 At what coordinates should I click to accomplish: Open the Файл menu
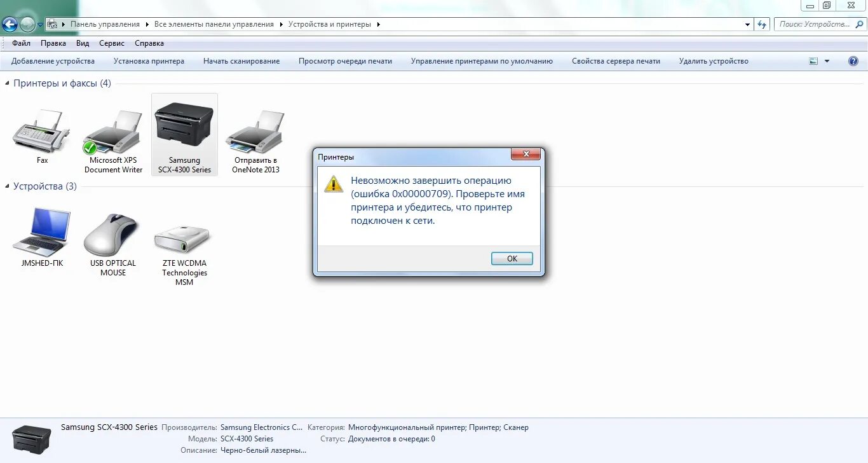tap(21, 43)
